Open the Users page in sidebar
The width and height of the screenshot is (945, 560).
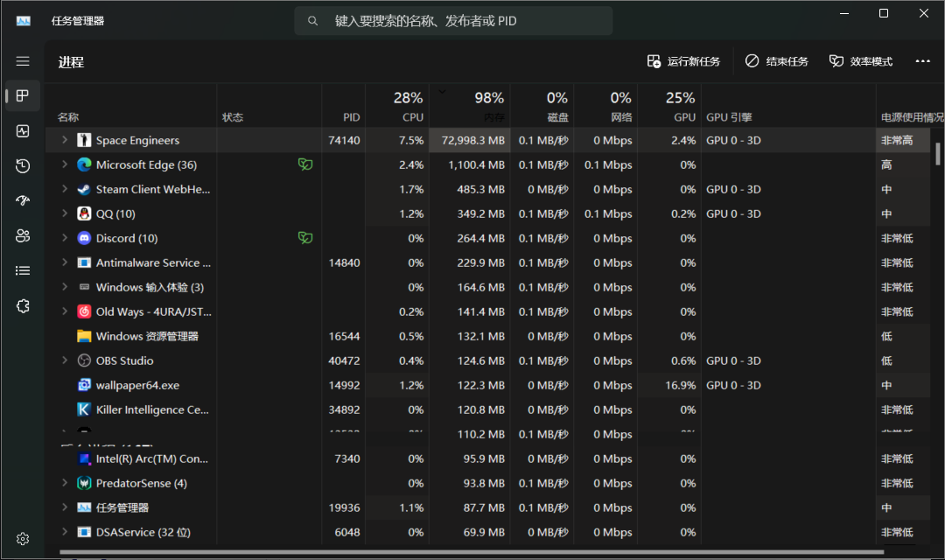pos(23,235)
